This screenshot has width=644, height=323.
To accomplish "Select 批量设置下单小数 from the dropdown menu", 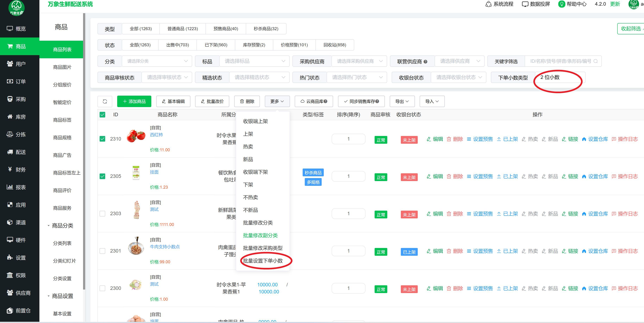I will [263, 261].
